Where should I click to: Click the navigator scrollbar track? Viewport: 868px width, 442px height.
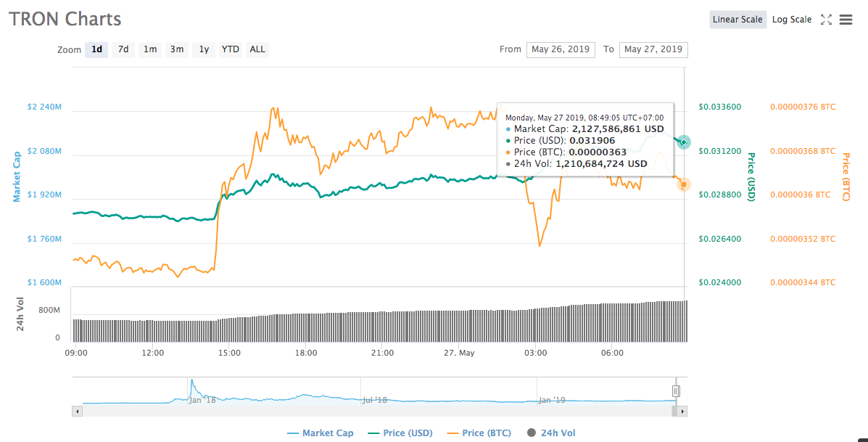point(376,411)
